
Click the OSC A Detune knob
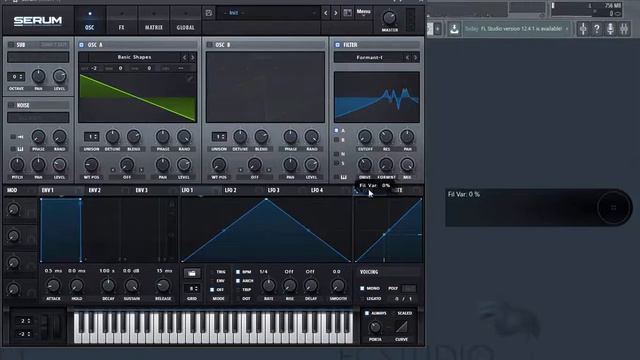(x=112, y=137)
